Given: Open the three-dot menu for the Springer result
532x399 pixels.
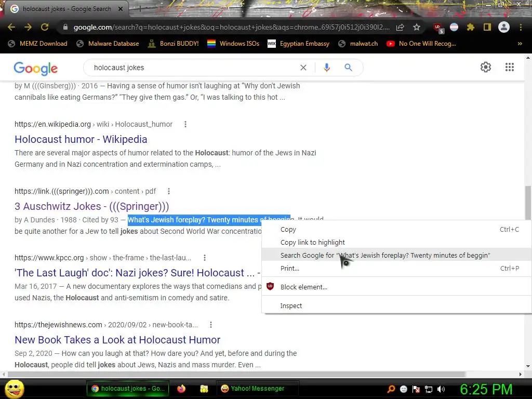Looking at the screenshot, I should tap(169, 191).
